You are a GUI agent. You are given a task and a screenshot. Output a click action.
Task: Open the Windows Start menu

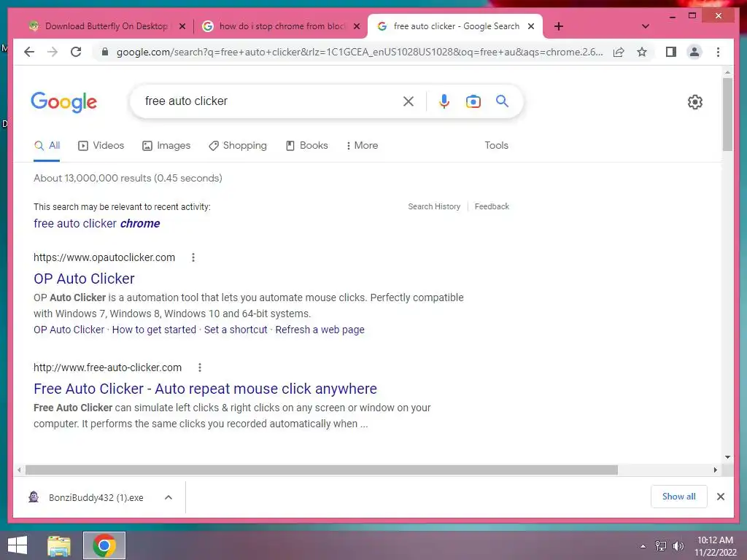click(18, 545)
